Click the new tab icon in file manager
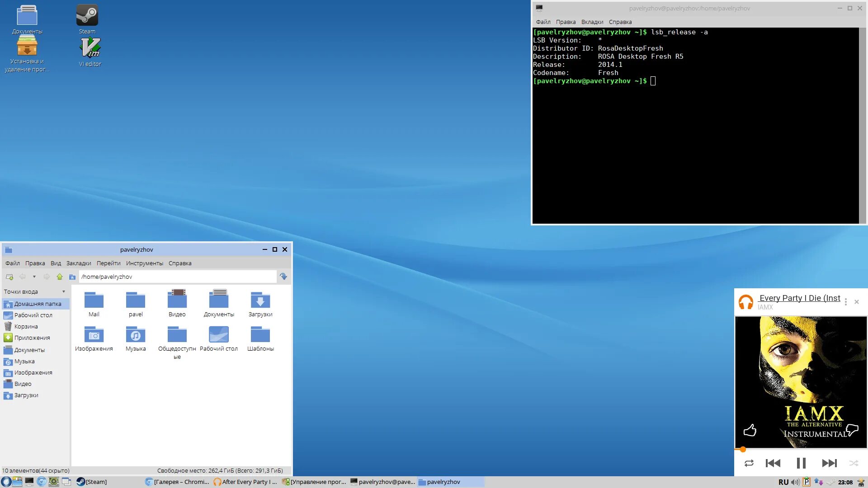Screen dimensions: 868x488 click(x=9, y=277)
